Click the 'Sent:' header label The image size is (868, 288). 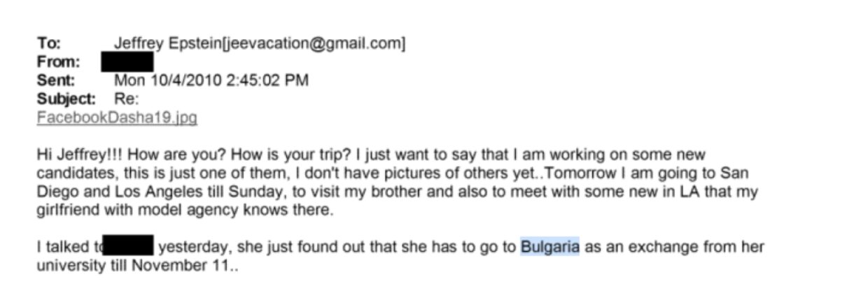[x=55, y=80]
